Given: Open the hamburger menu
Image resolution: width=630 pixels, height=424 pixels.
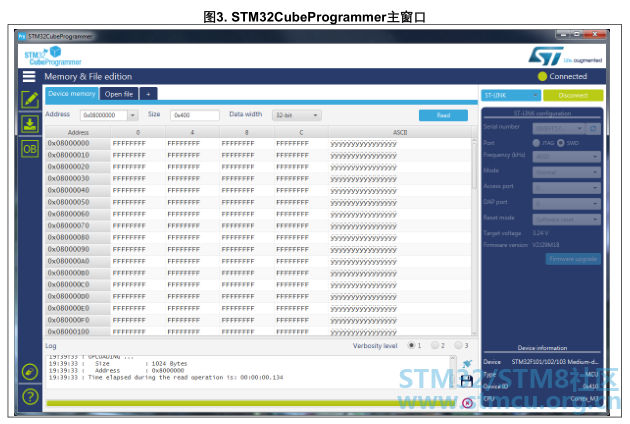Looking at the screenshot, I should 29,76.
